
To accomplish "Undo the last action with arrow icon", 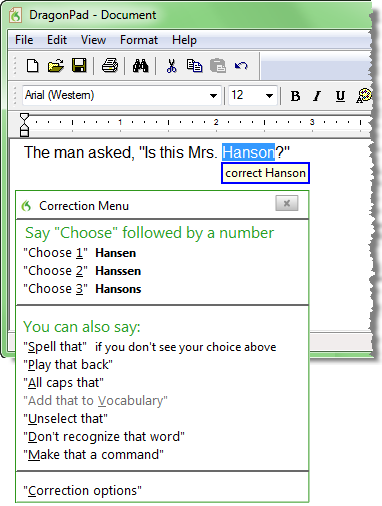I will (241, 66).
